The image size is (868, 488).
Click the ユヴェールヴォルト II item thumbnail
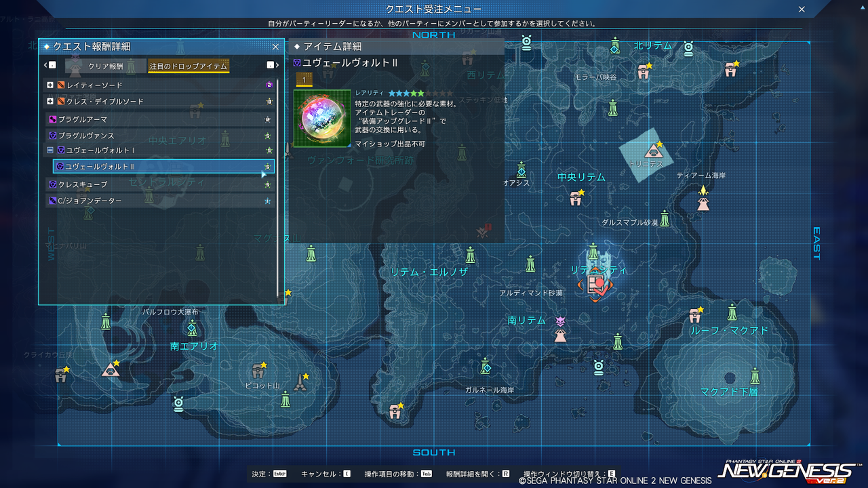[x=322, y=119]
